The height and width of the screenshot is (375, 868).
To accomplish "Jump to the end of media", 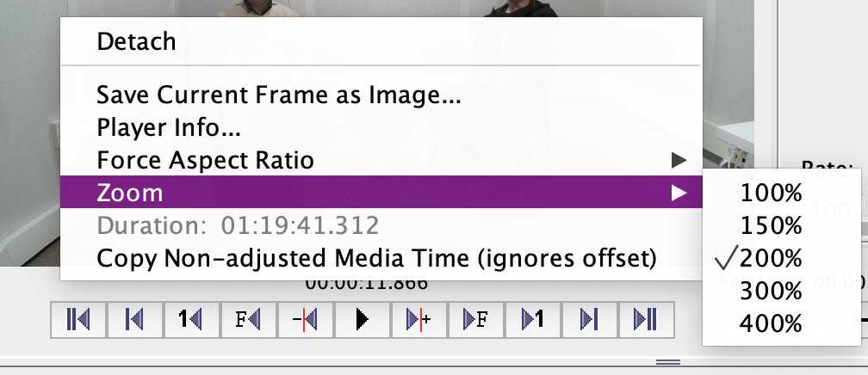I will 646,320.
